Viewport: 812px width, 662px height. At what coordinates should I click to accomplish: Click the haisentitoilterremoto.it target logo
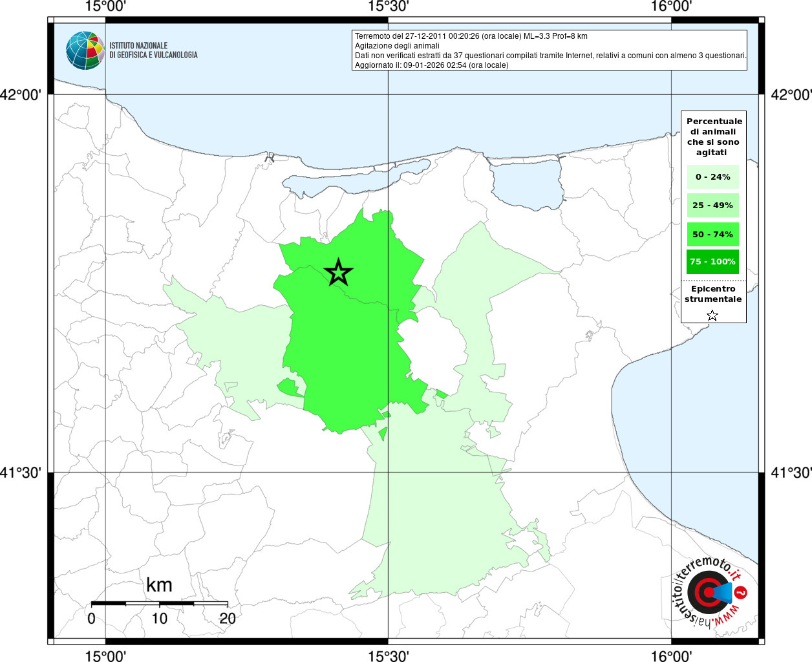pyautogui.click(x=710, y=592)
